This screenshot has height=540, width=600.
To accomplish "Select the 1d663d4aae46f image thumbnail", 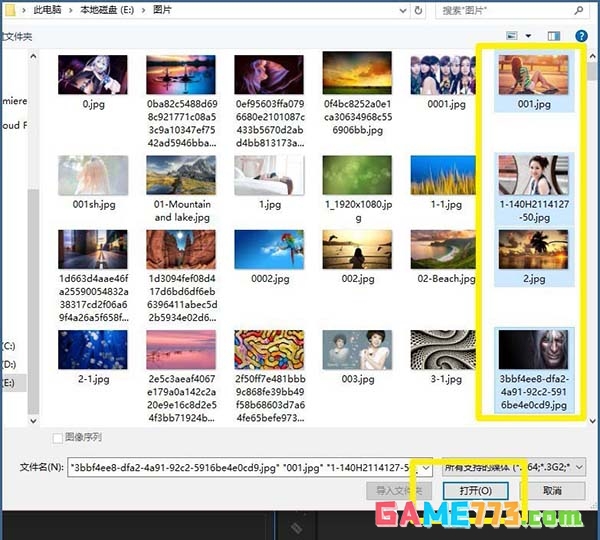I will point(93,250).
